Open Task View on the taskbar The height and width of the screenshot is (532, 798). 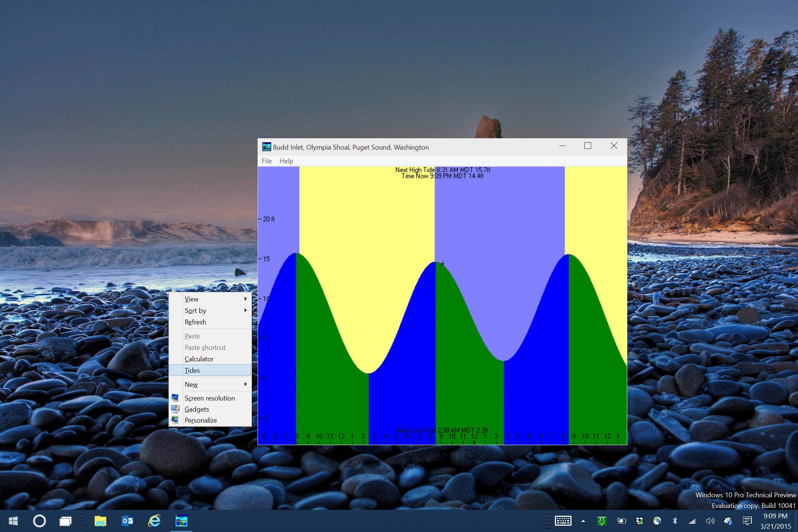pyautogui.click(x=65, y=521)
